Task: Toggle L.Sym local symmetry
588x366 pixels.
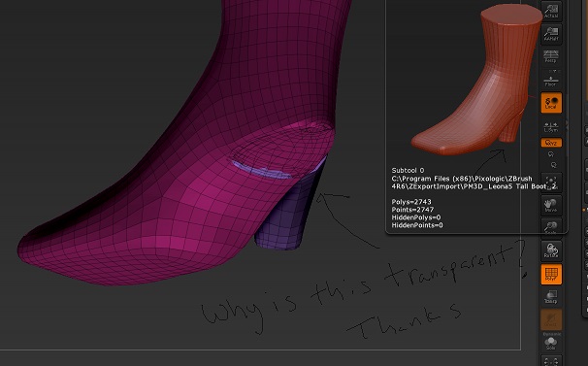Action: pyautogui.click(x=551, y=126)
